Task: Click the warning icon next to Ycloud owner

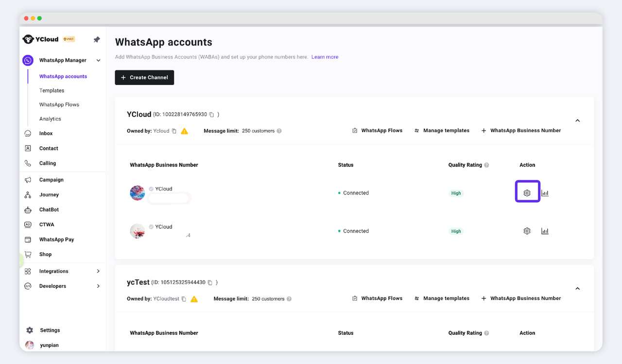Action: tap(184, 131)
